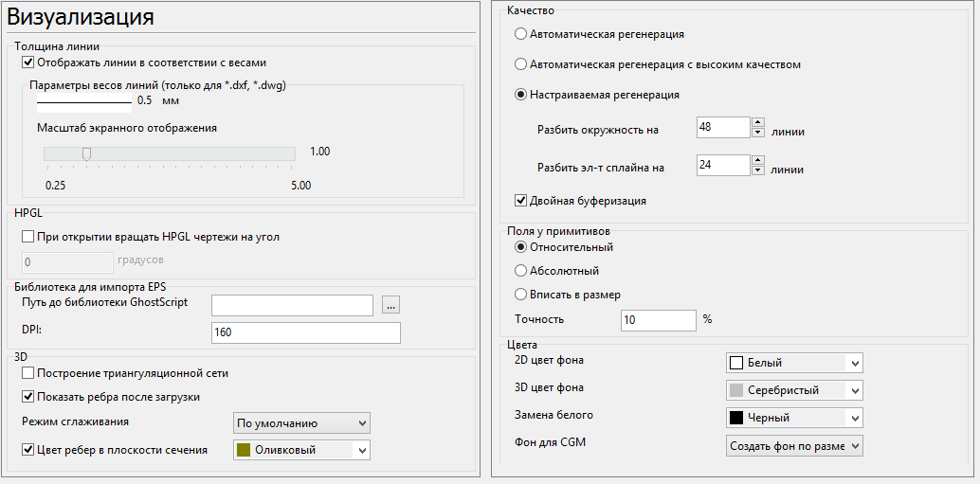
Task: Expand the "Фон для CGM" dropdown
Action: click(794, 445)
